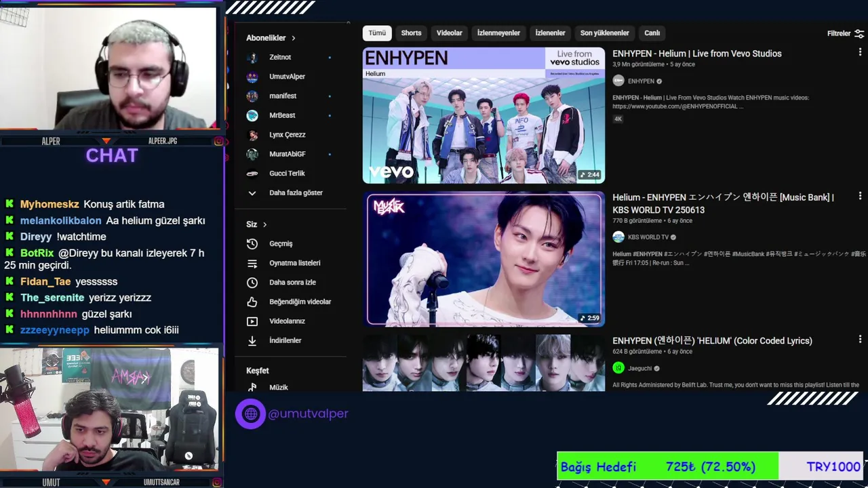Click the MrBeast subscription name
This screenshot has width=868, height=488.
[x=282, y=115]
